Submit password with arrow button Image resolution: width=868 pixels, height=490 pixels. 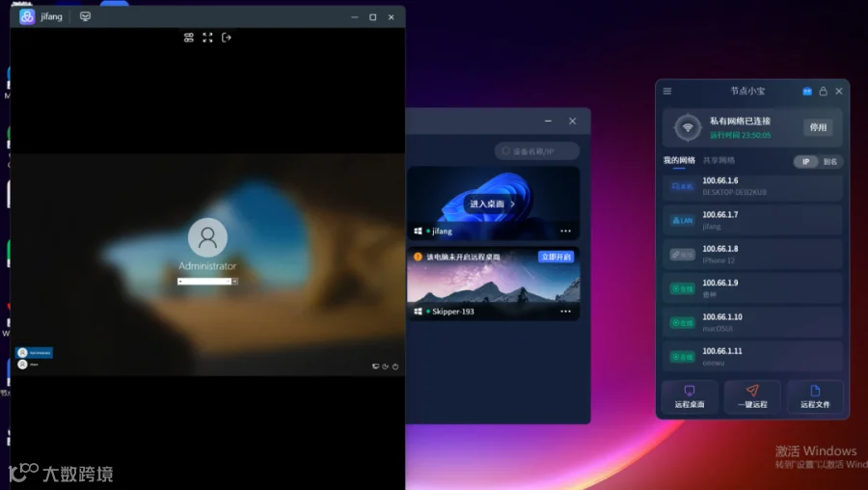point(234,282)
